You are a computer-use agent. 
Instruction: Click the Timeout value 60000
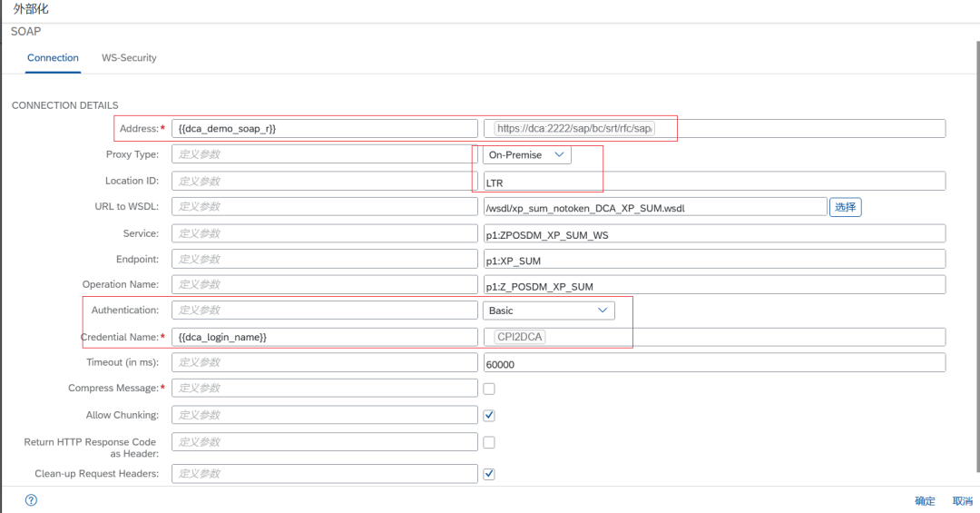click(x=714, y=363)
